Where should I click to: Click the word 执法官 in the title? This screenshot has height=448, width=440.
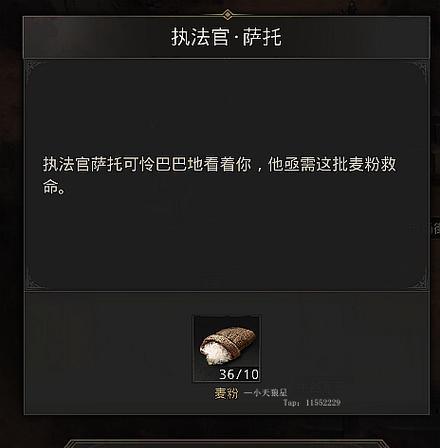[x=200, y=37]
